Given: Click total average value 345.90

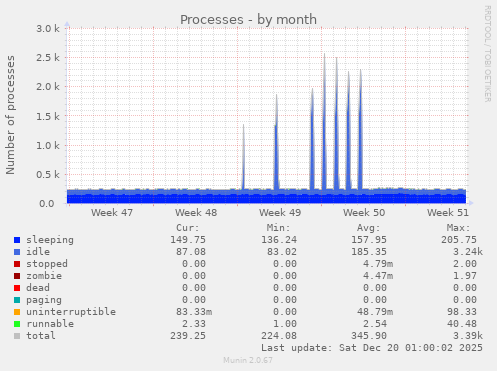Looking at the screenshot, I should (x=369, y=336).
